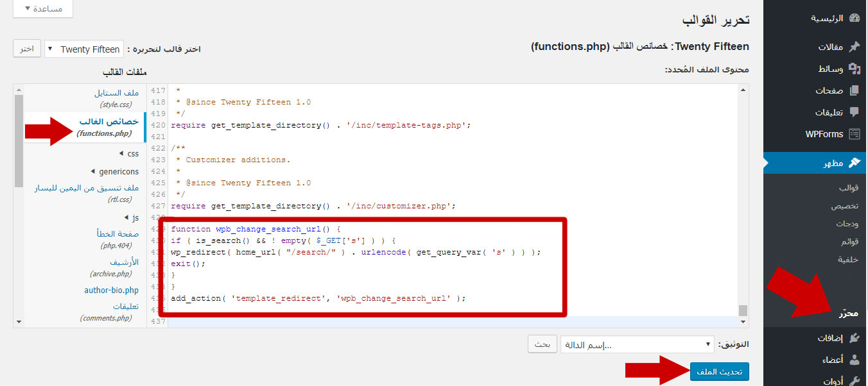The image size is (868, 386).
Task: Click the "if ( is_search()" code line
Action: point(284,240)
